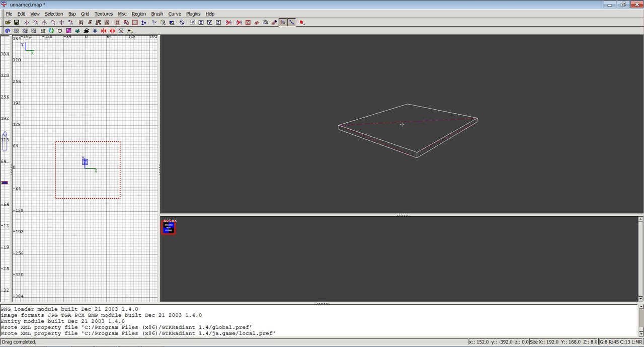644x347 pixels.
Task: Open the Grid menu
Action: (x=85, y=14)
